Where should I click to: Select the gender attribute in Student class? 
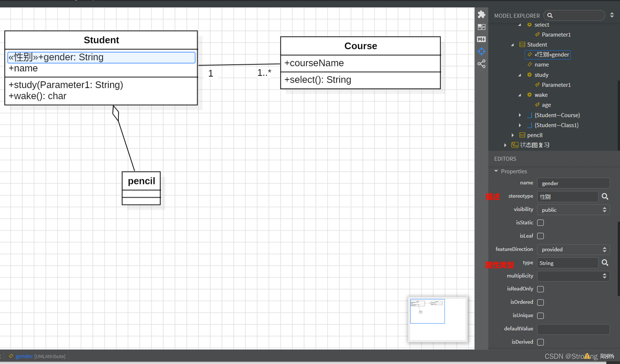[101, 57]
